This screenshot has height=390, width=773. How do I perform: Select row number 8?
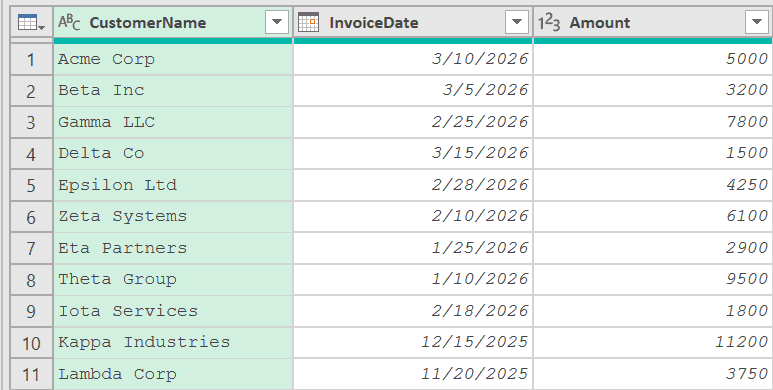click(31, 280)
